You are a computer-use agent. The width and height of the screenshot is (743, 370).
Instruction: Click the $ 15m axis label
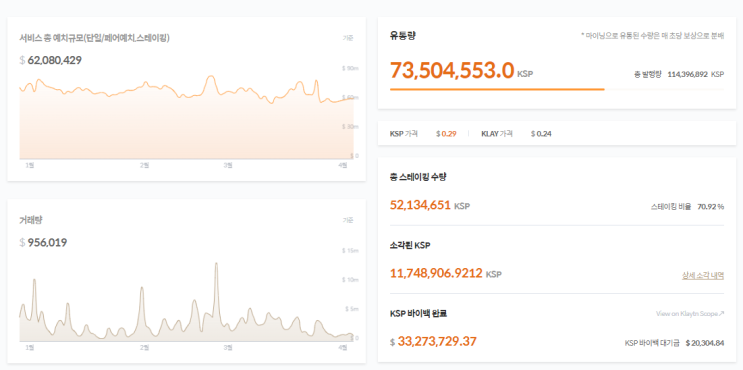click(x=350, y=251)
